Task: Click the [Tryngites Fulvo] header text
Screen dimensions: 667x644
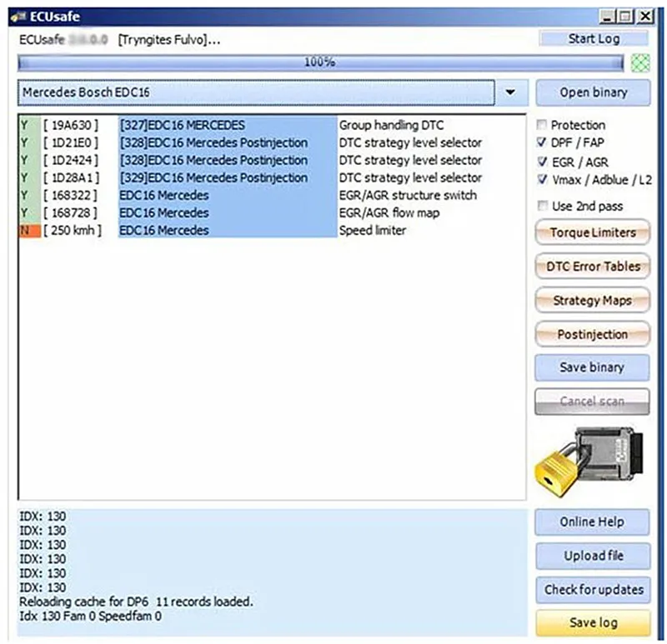Action: (x=169, y=39)
